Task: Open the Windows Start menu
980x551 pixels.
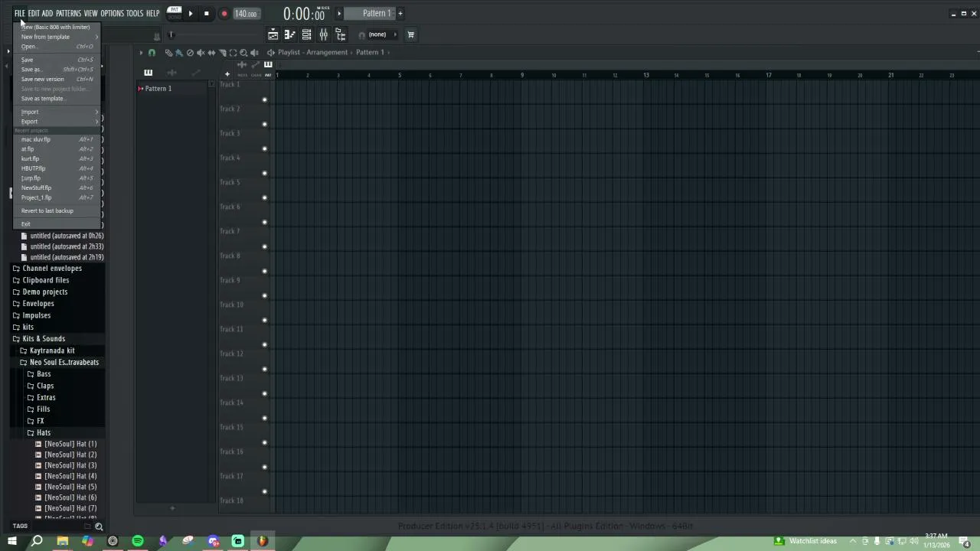Action: click(x=11, y=541)
